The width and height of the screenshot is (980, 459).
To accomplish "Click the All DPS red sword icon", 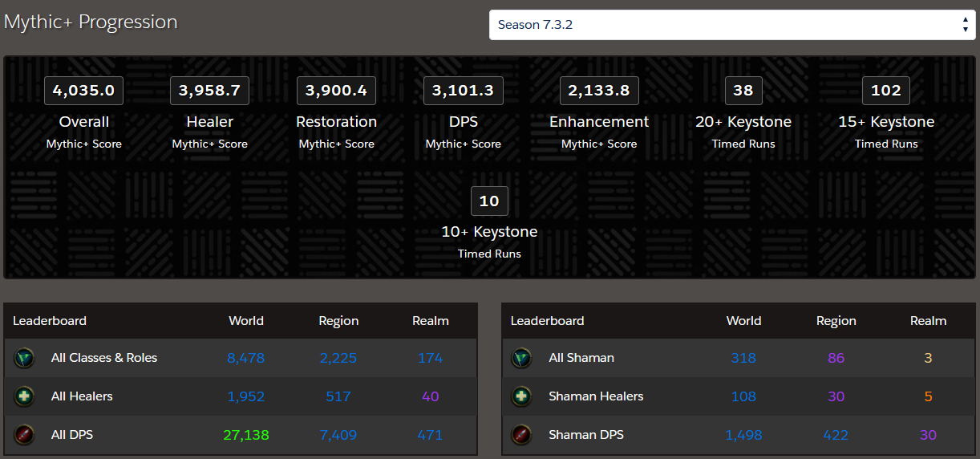I will point(24,435).
